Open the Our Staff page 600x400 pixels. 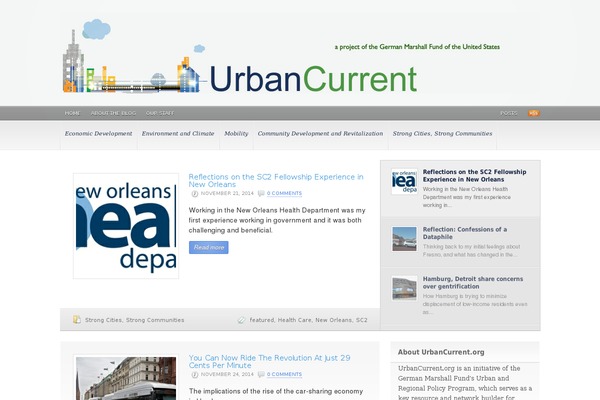160,113
